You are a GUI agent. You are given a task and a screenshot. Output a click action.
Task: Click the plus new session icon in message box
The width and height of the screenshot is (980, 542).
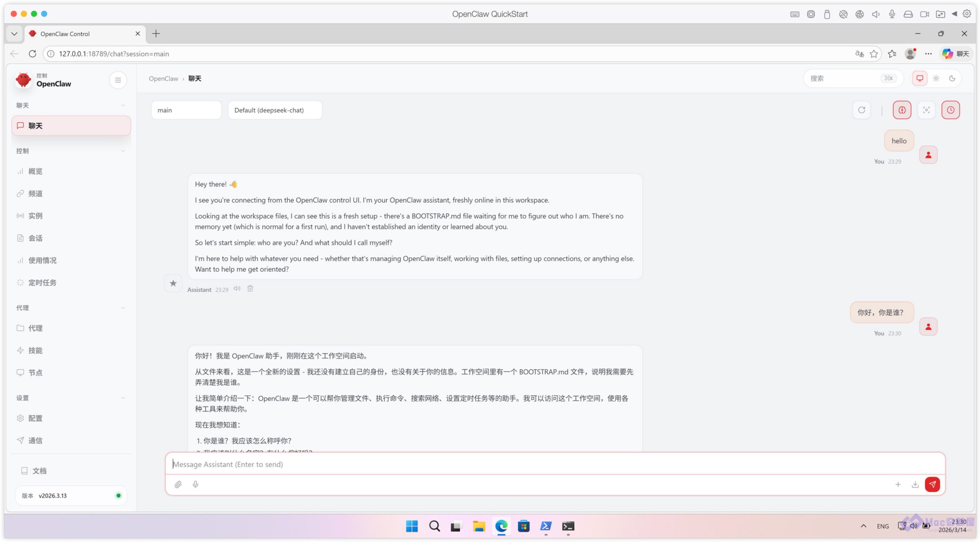pyautogui.click(x=898, y=485)
